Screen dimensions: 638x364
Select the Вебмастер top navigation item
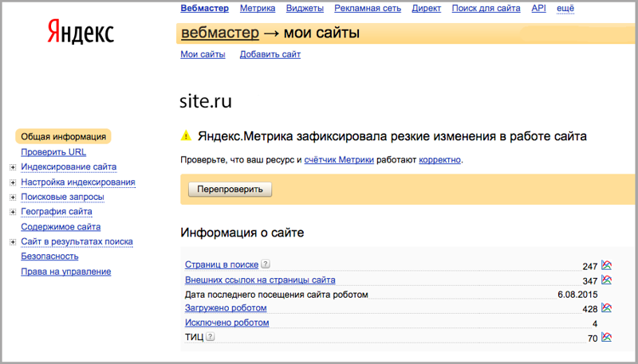coord(205,8)
